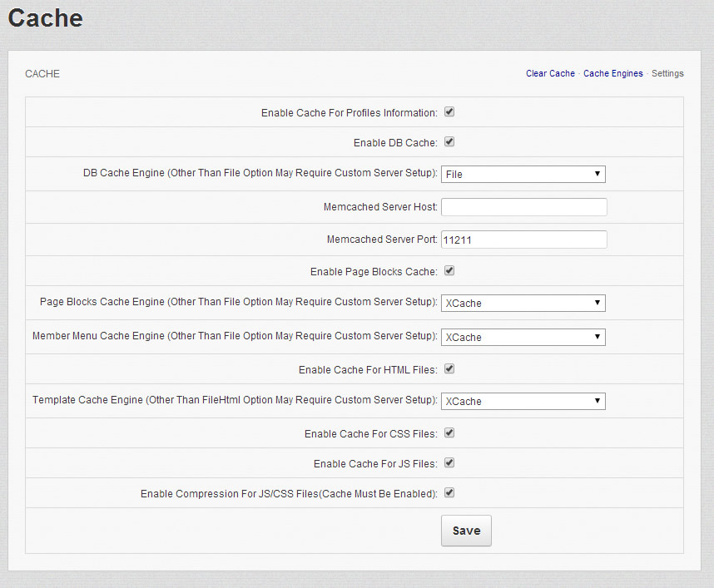Viewport: 714px width, 588px height.
Task: Expand the Template Cache Engine dropdown
Action: (523, 401)
